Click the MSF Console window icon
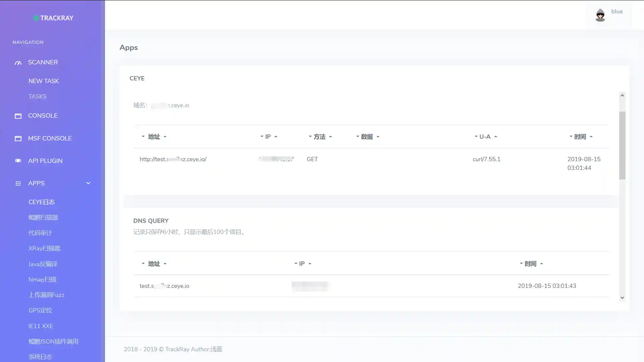This screenshot has height=362, width=644. pyautogui.click(x=18, y=138)
